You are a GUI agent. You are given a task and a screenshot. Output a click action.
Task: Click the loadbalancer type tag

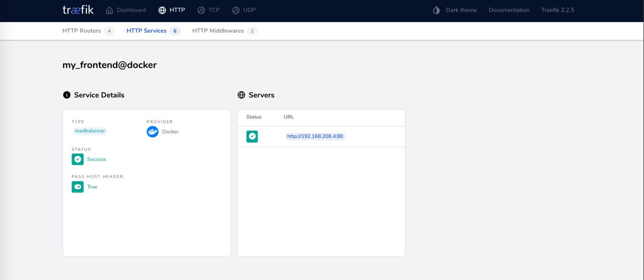pyautogui.click(x=90, y=131)
